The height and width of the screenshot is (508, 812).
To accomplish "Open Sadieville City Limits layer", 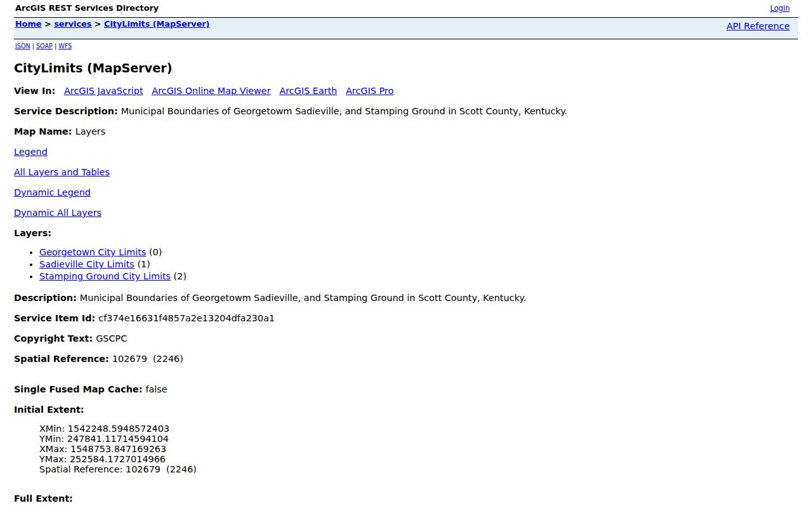I will 87,264.
